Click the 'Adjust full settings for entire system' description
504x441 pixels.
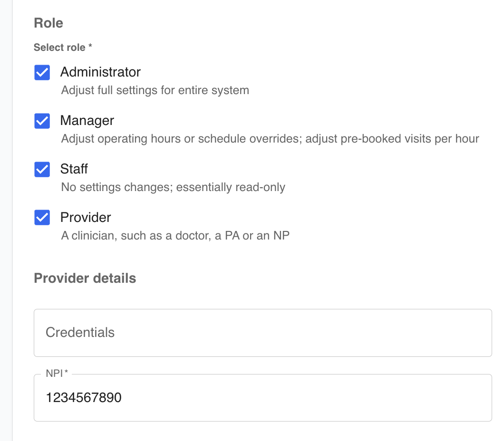pyautogui.click(x=155, y=90)
